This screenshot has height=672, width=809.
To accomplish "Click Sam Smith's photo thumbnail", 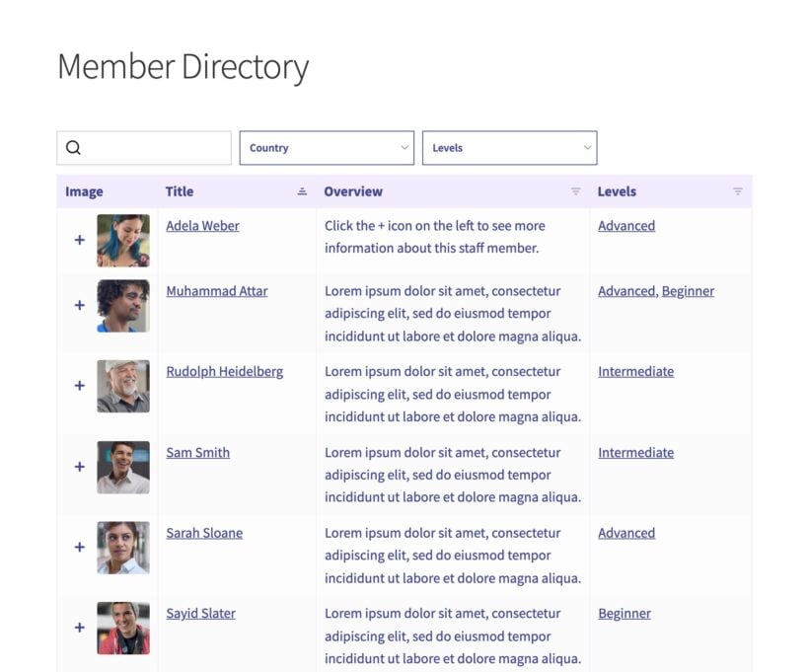I will (123, 467).
